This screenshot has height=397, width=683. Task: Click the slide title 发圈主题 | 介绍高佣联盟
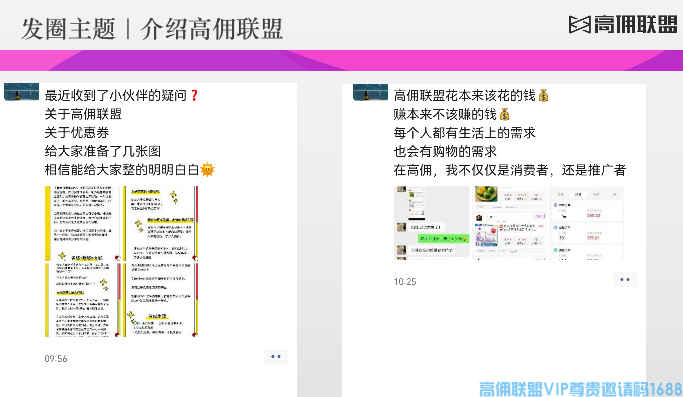(x=152, y=29)
